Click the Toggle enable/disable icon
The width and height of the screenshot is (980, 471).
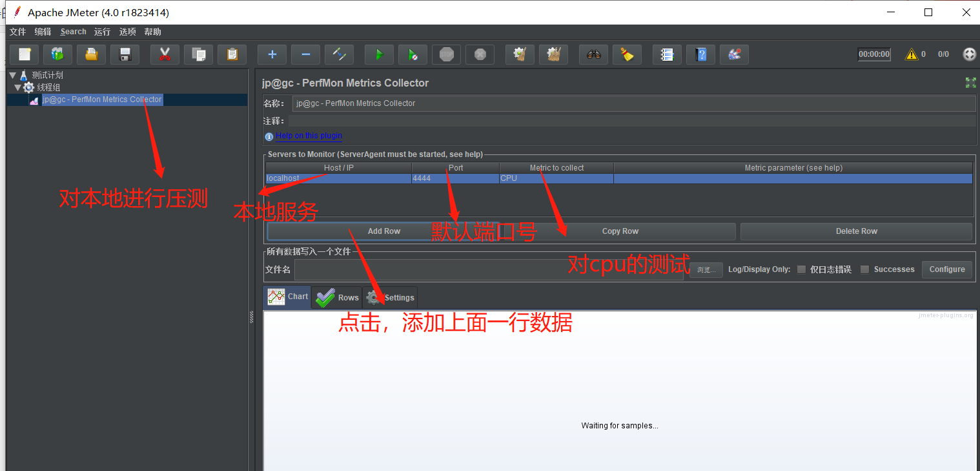[339, 55]
